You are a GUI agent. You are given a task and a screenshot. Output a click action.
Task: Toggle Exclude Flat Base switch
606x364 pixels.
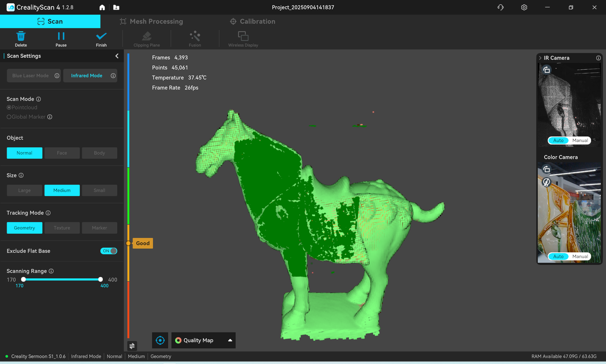tap(109, 251)
